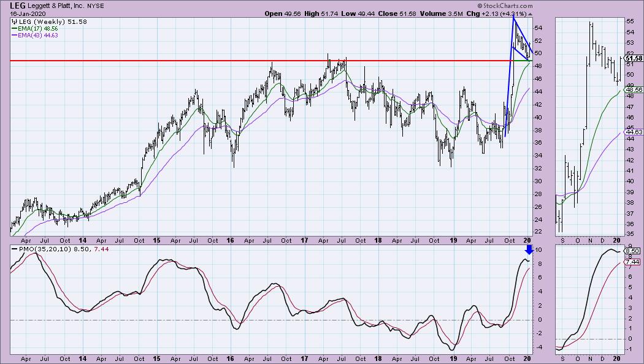Click the -4 label on main PMO axis
Viewport: 644px width, 364px height.
[x=538, y=347]
